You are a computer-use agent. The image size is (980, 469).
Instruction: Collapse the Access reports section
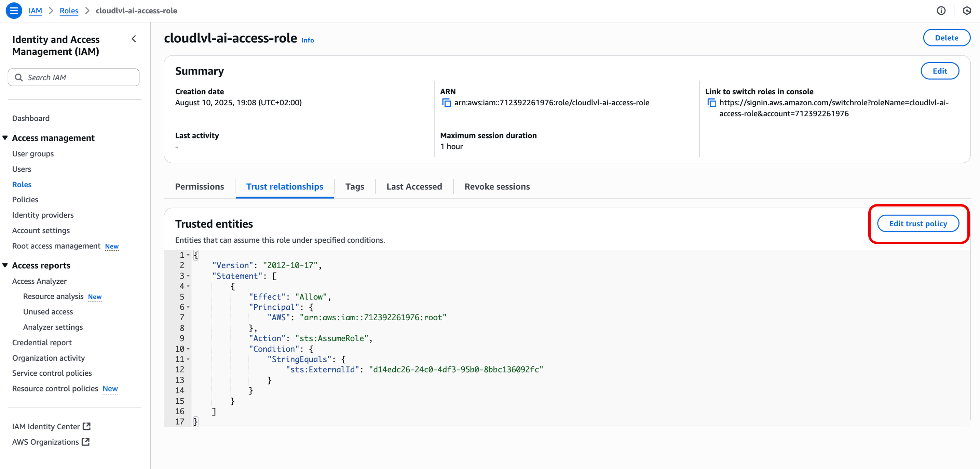coord(5,265)
